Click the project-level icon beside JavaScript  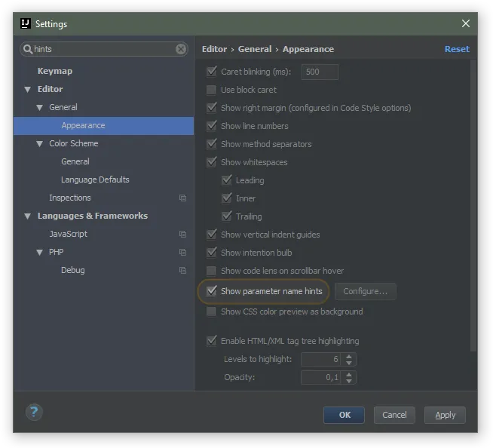[x=182, y=234]
